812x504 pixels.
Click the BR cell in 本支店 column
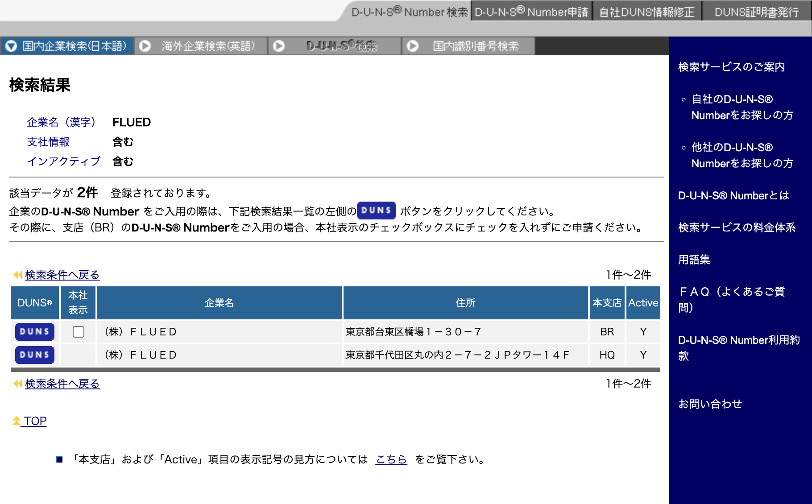pyautogui.click(x=607, y=332)
